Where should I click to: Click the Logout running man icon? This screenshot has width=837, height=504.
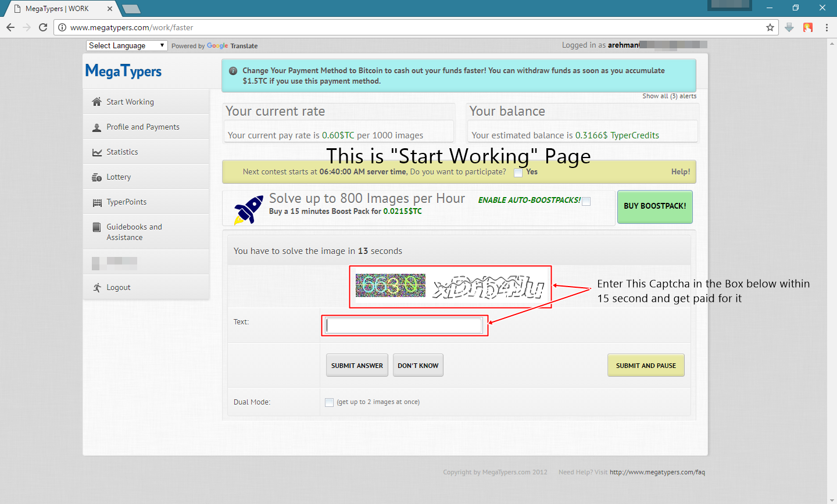96,288
